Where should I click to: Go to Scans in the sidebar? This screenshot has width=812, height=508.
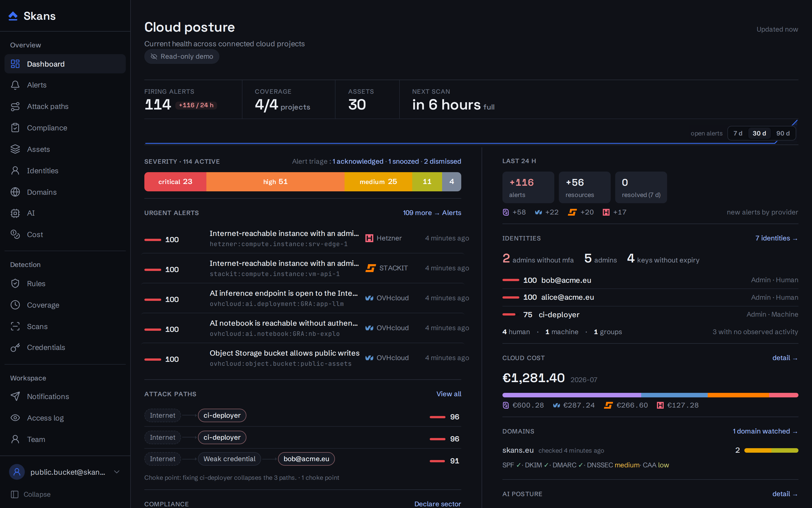point(65,326)
